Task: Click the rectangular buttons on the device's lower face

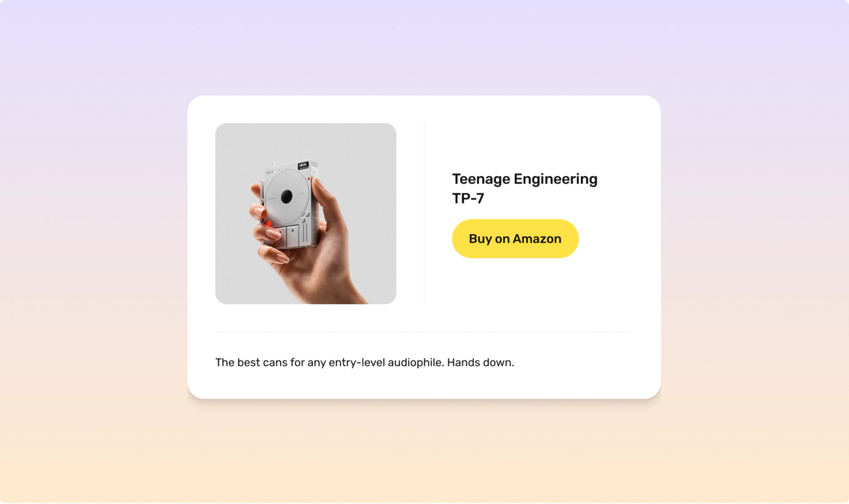Action: (x=287, y=236)
